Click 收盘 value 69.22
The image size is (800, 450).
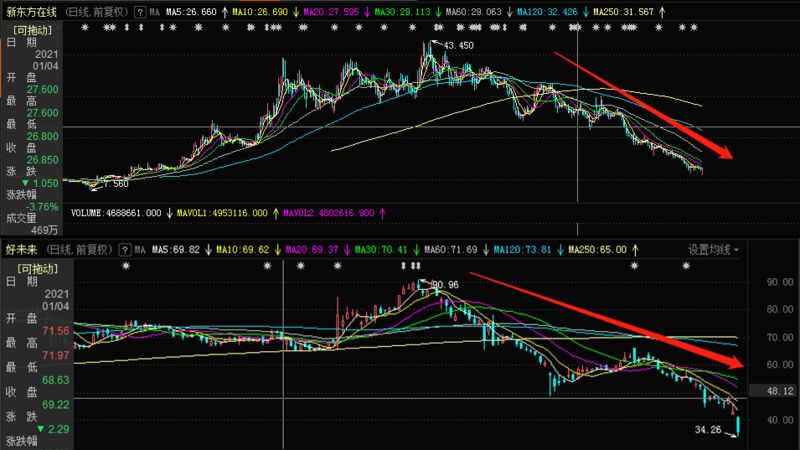(56, 405)
